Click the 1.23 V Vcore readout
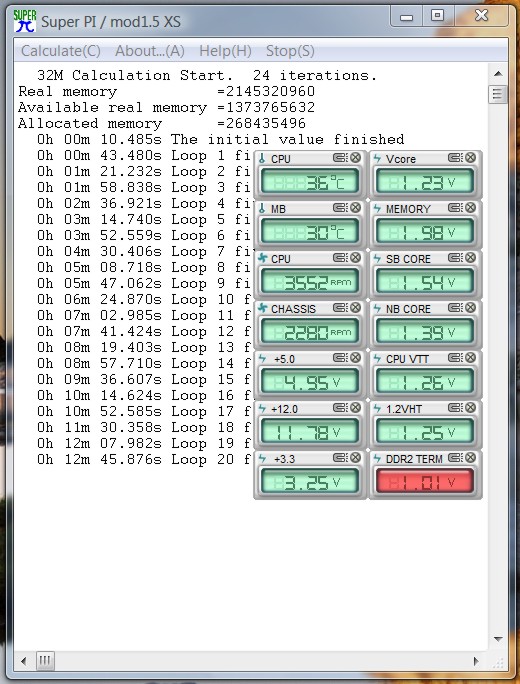Viewport: 520px width, 684px height. pyautogui.click(x=425, y=182)
